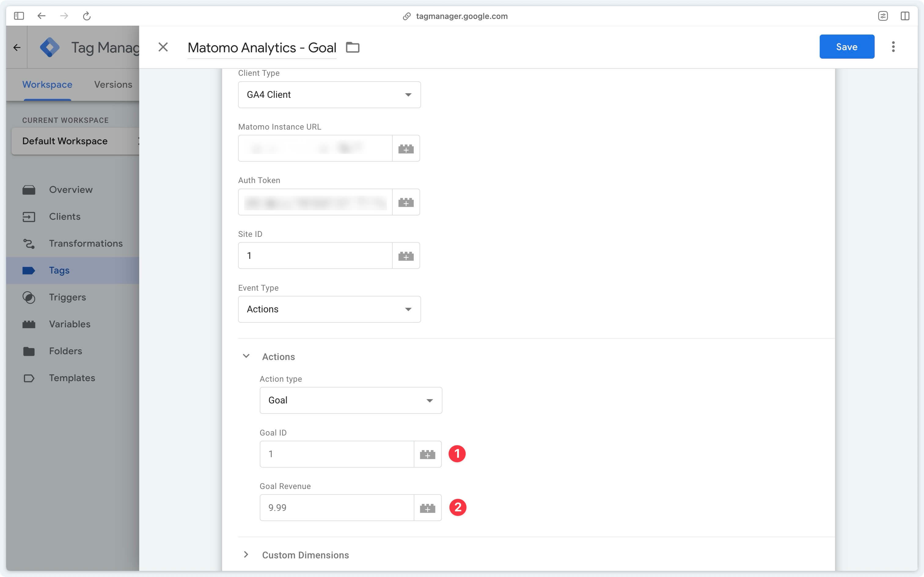The image size is (924, 577).
Task: Click the Goal Revenue input field
Action: tap(337, 508)
